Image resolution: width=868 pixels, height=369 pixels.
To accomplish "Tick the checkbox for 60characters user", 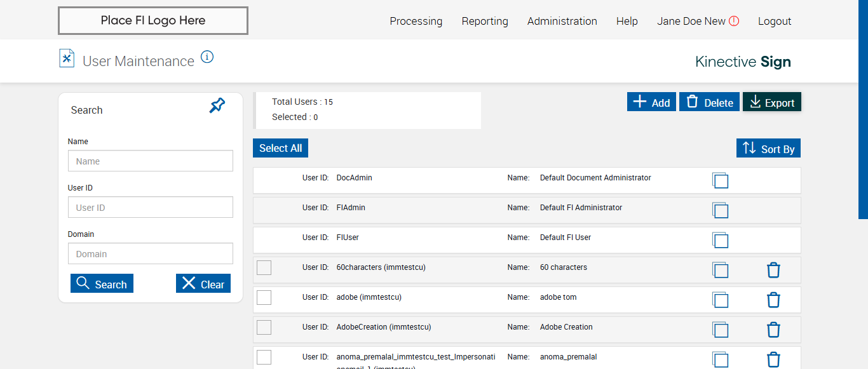I will [264, 267].
